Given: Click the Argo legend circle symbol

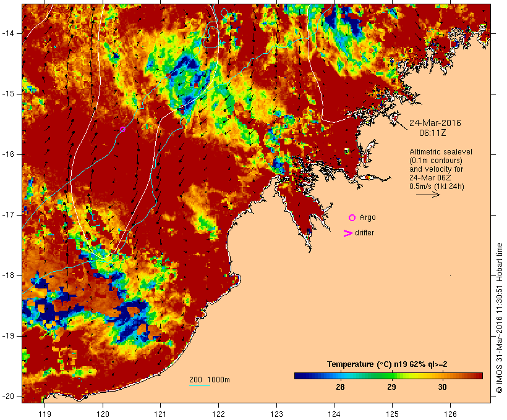Looking at the screenshot, I should [x=352, y=217].
